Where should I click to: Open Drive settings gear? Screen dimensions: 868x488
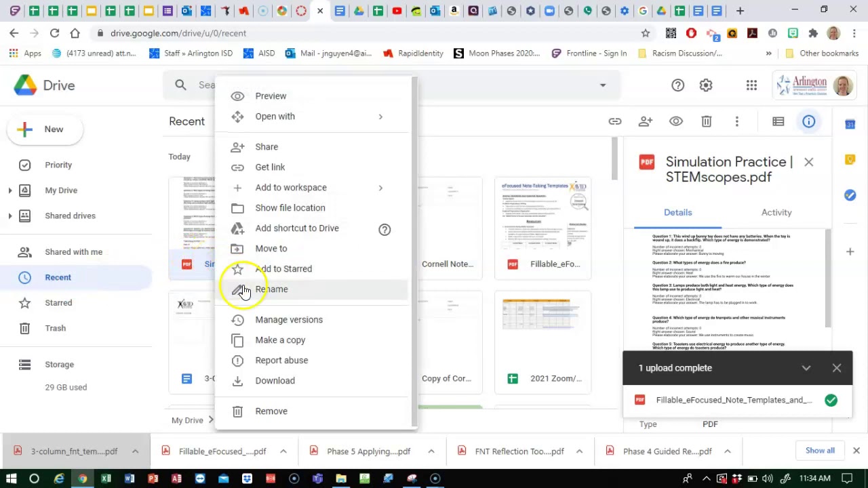706,85
